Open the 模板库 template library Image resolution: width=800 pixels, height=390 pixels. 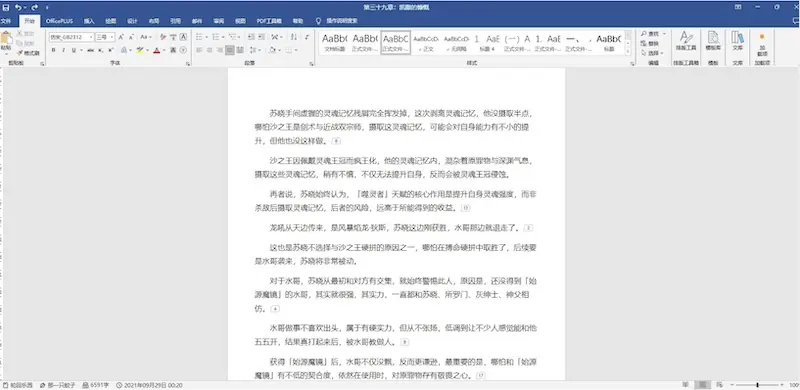point(713,41)
